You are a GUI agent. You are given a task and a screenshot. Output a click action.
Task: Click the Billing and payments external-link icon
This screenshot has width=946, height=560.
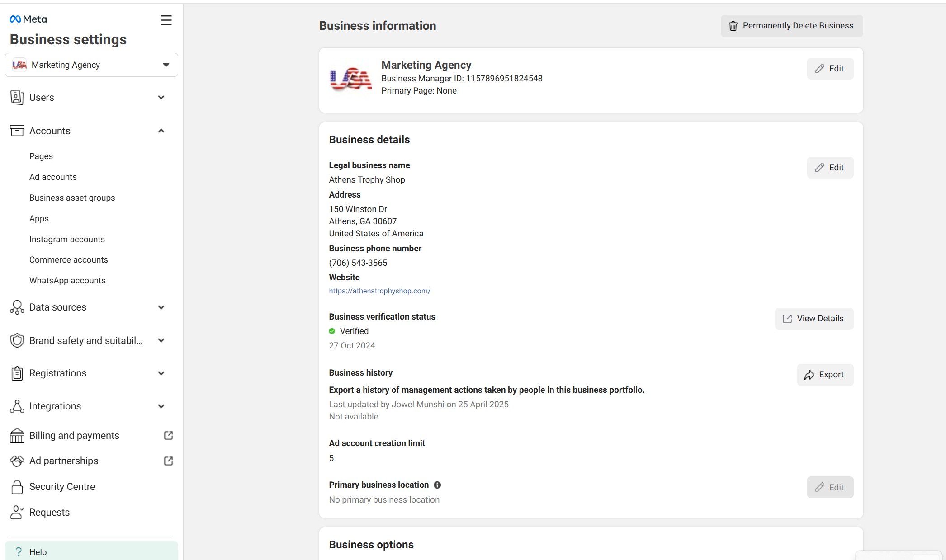(x=168, y=435)
